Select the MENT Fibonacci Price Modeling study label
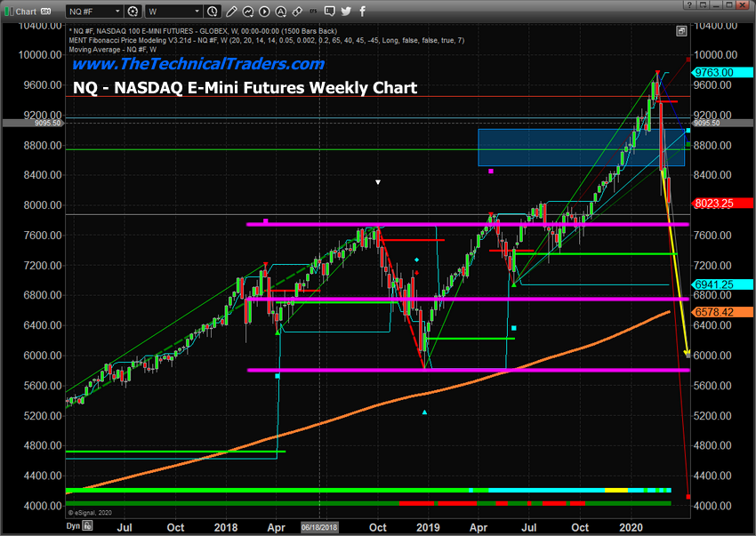Screen dimensions: 756x536 point(267,41)
